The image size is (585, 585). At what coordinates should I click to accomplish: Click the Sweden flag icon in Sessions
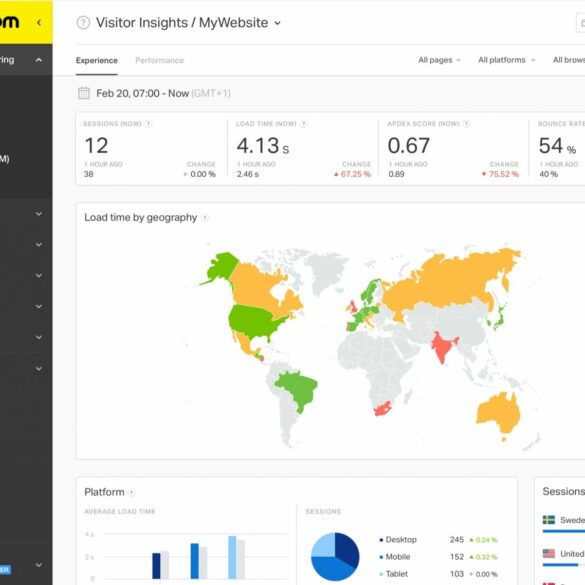(x=548, y=520)
